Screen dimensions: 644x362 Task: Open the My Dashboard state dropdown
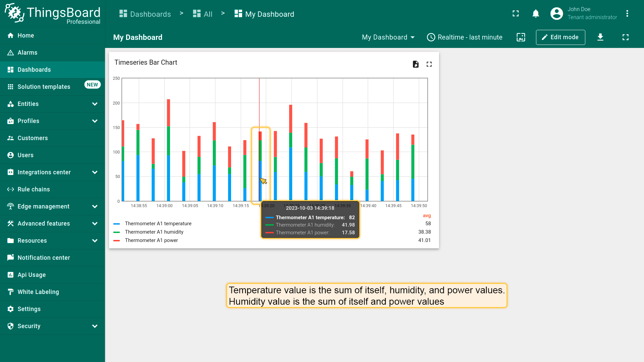[x=388, y=37]
